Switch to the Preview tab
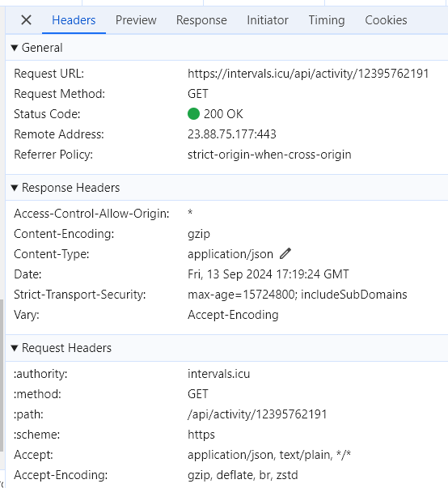448x488 pixels. (136, 20)
